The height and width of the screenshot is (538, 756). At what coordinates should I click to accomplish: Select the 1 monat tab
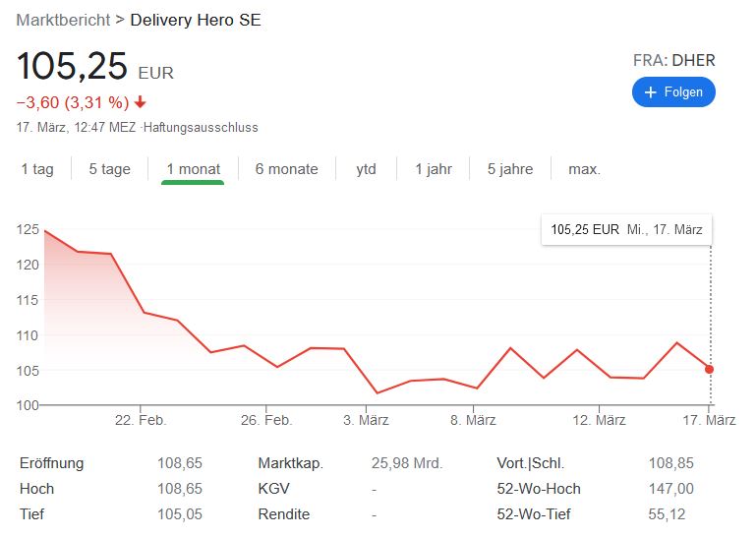(x=194, y=169)
